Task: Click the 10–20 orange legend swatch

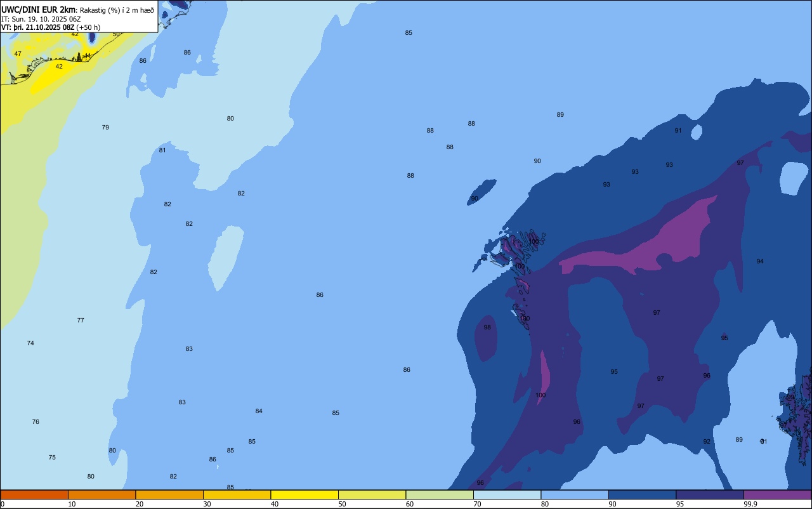Action: click(101, 494)
